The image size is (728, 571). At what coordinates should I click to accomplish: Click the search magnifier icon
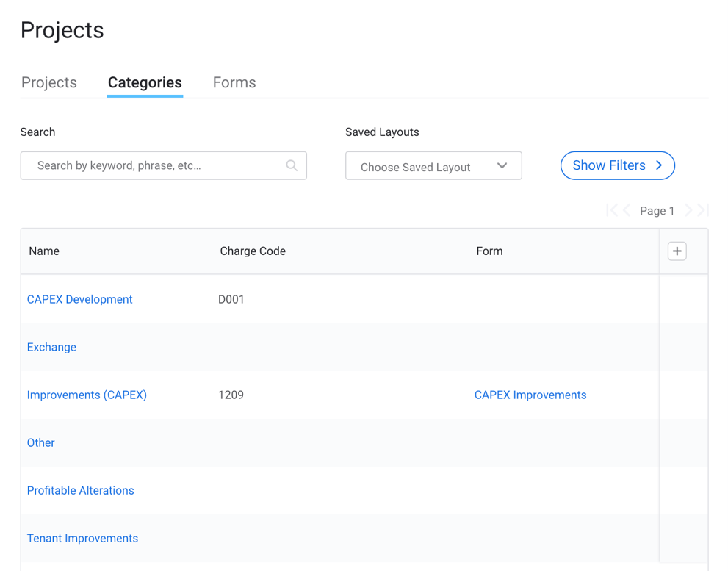(x=292, y=165)
